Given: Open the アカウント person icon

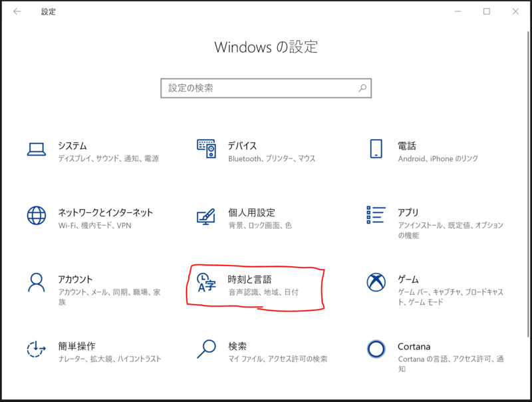Looking at the screenshot, I should point(37,282).
